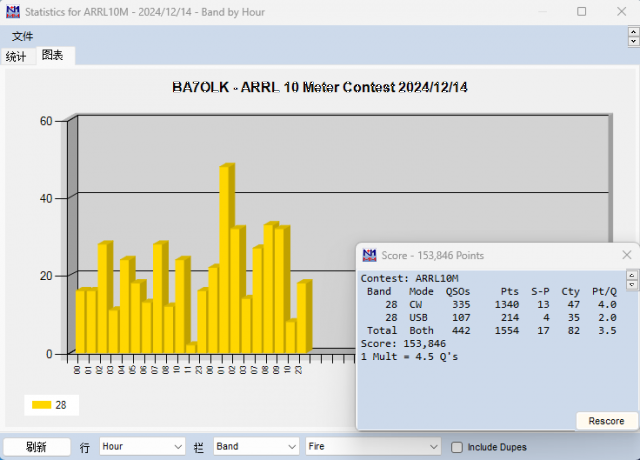Open the Hour row dropdown

142,447
